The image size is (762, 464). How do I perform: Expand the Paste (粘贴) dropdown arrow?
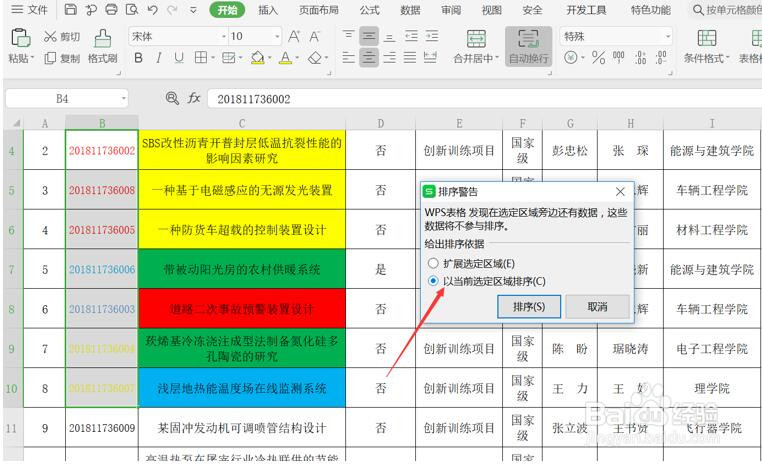click(x=33, y=59)
